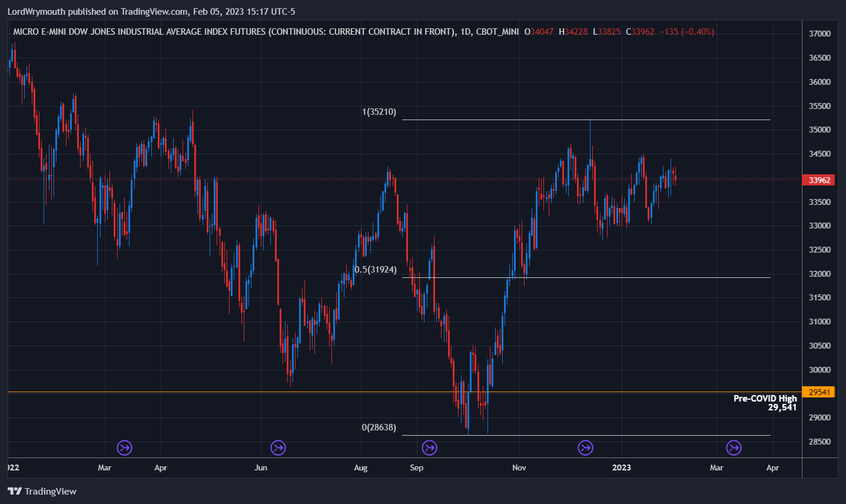Click the Pre-COVID High 29,541 annotation
Viewport: 846px width, 504px height.
click(765, 403)
